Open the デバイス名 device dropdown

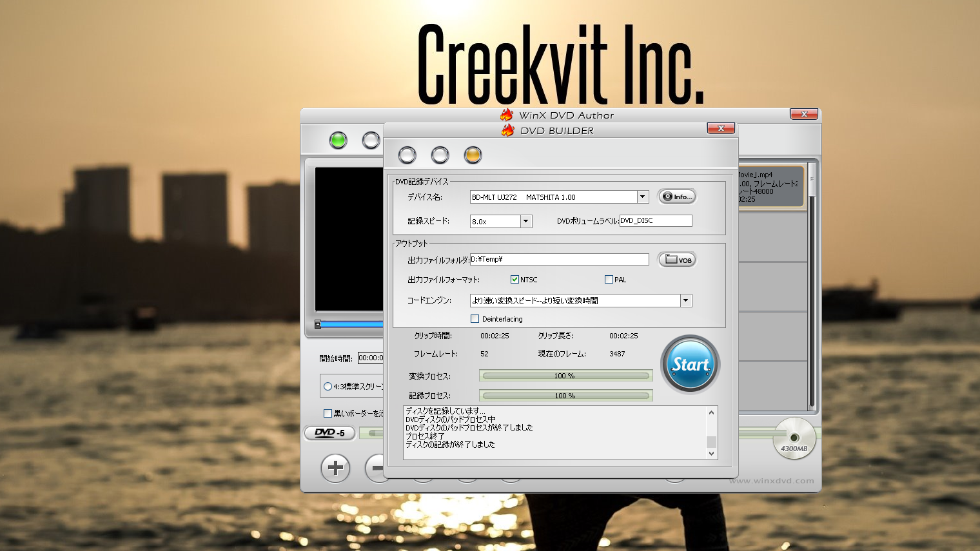[643, 197]
